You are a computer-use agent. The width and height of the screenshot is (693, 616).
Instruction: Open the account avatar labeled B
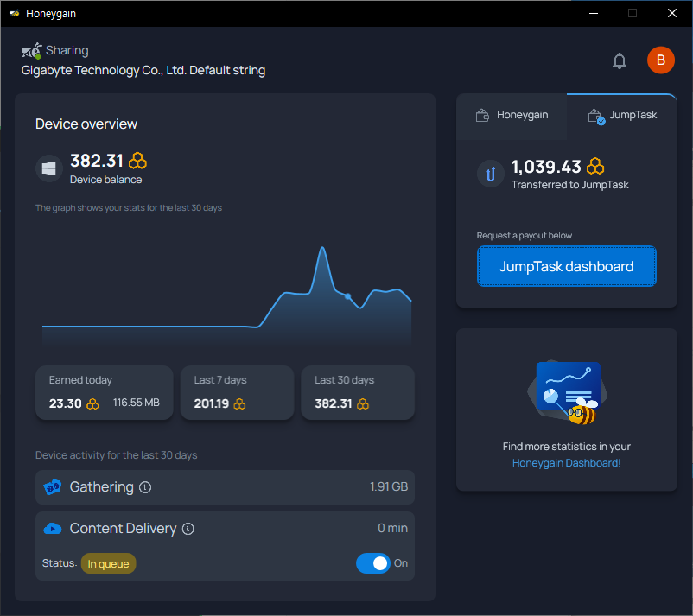(660, 60)
